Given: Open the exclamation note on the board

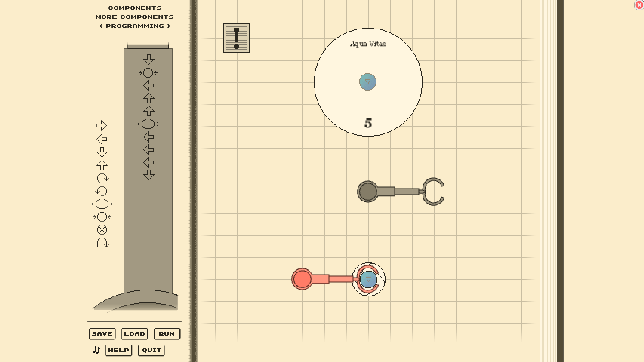Looking at the screenshot, I should click(236, 38).
